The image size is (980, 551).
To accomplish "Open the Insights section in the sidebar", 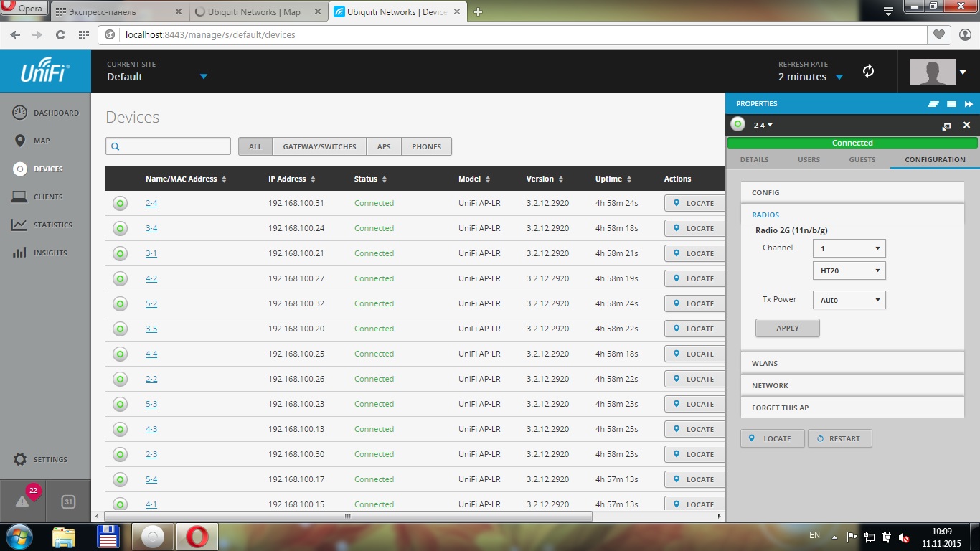I will 39,253.
